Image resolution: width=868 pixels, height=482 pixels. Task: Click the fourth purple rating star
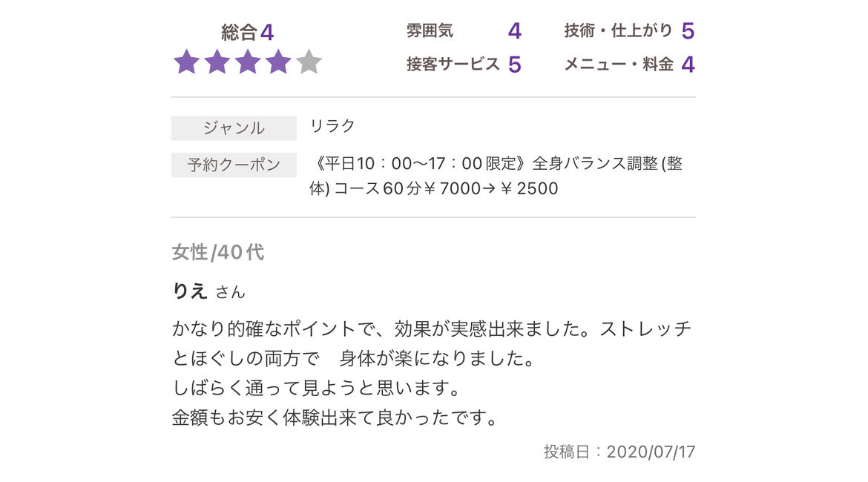(278, 62)
